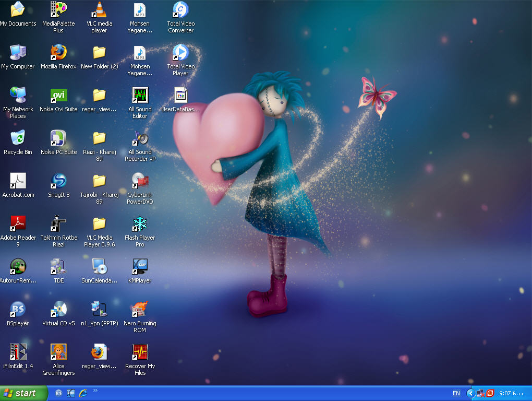The height and width of the screenshot is (401, 532).
Task: Open the EN language bar selector
Action: (456, 393)
